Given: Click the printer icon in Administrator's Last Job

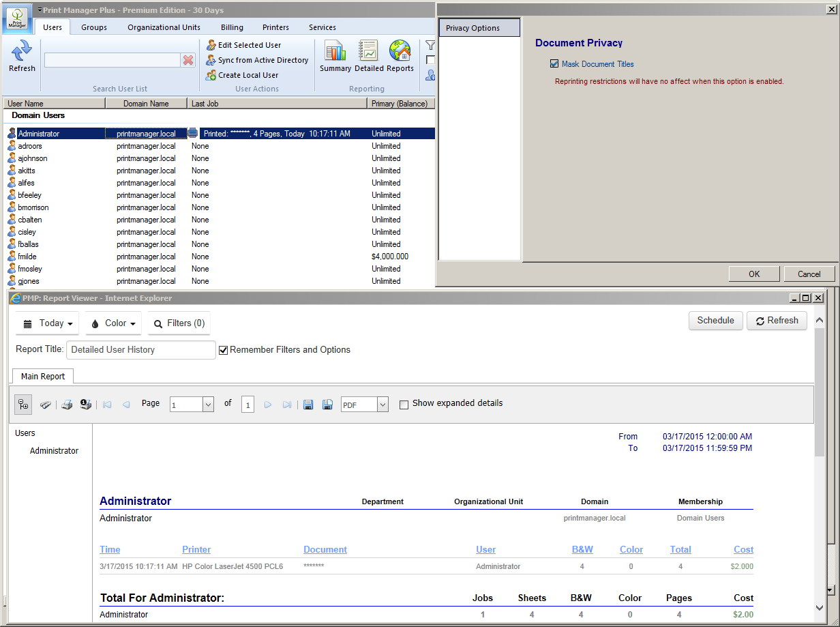Looking at the screenshot, I should 193,133.
